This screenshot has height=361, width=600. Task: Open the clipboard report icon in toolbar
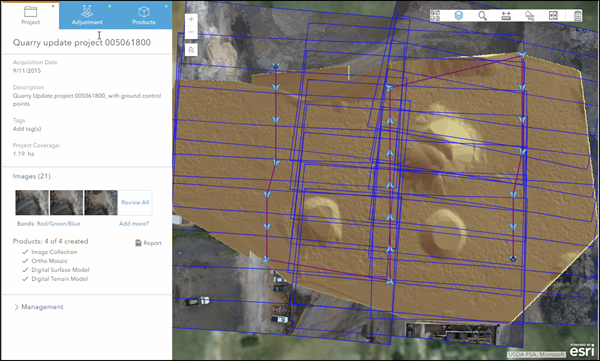[577, 15]
